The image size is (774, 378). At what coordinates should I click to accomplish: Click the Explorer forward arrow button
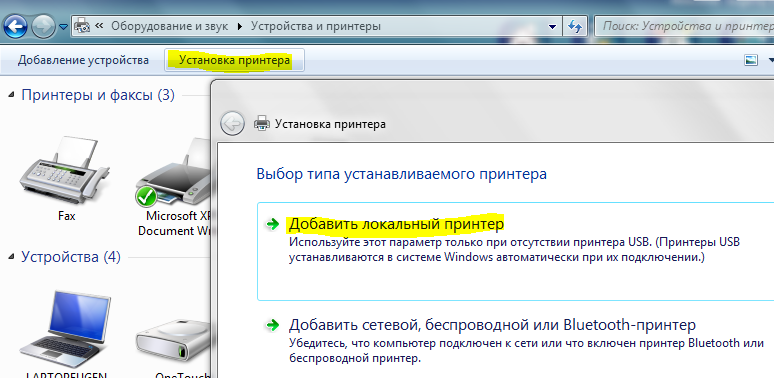pos(43,26)
